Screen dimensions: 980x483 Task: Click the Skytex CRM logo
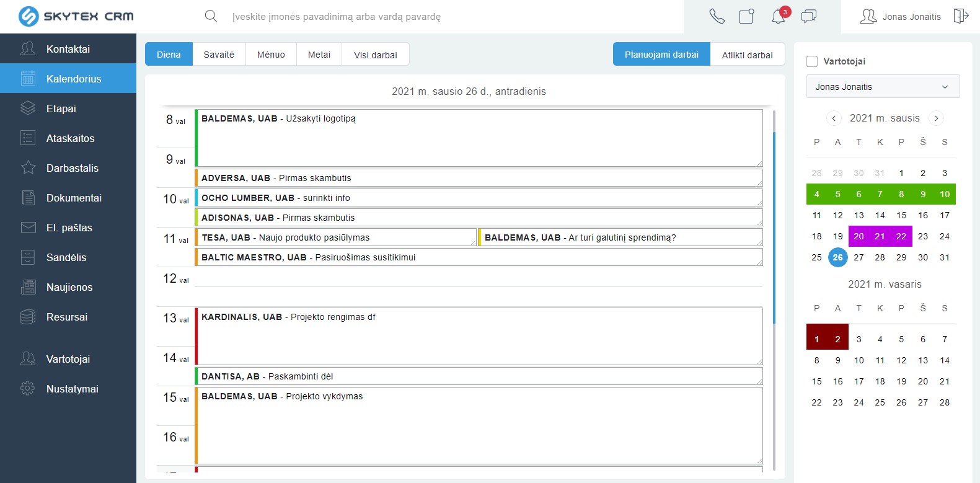tap(76, 16)
